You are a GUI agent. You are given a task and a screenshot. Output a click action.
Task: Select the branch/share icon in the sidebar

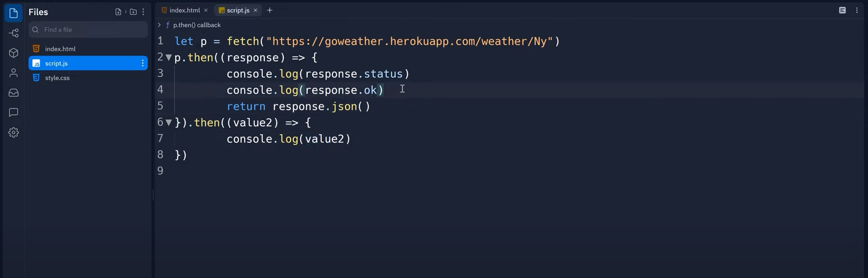click(x=13, y=33)
